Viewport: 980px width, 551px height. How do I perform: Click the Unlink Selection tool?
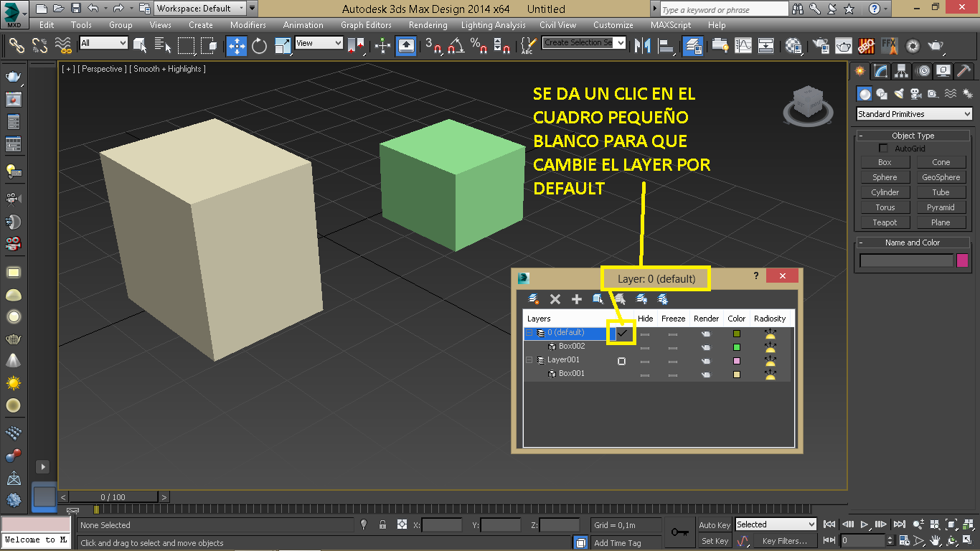(39, 46)
